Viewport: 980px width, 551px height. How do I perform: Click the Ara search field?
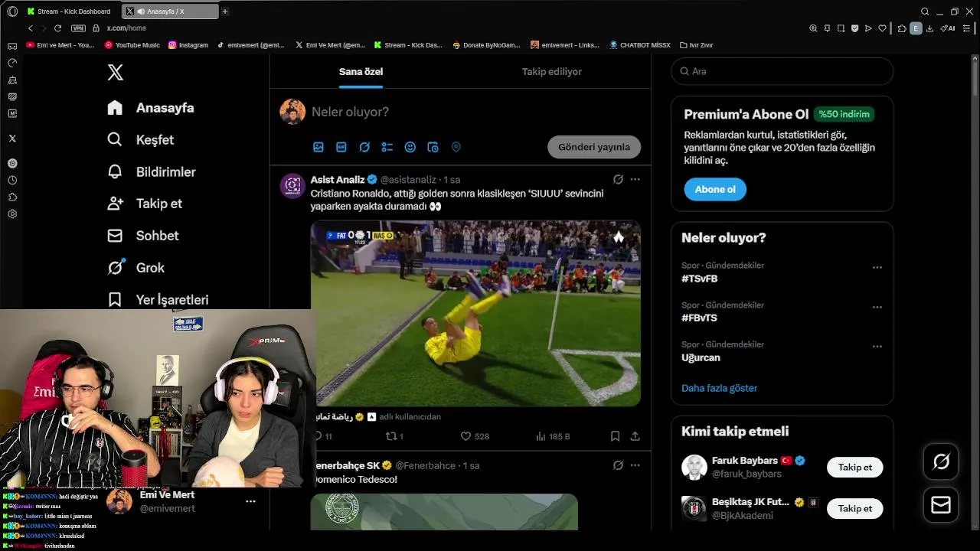tap(782, 71)
